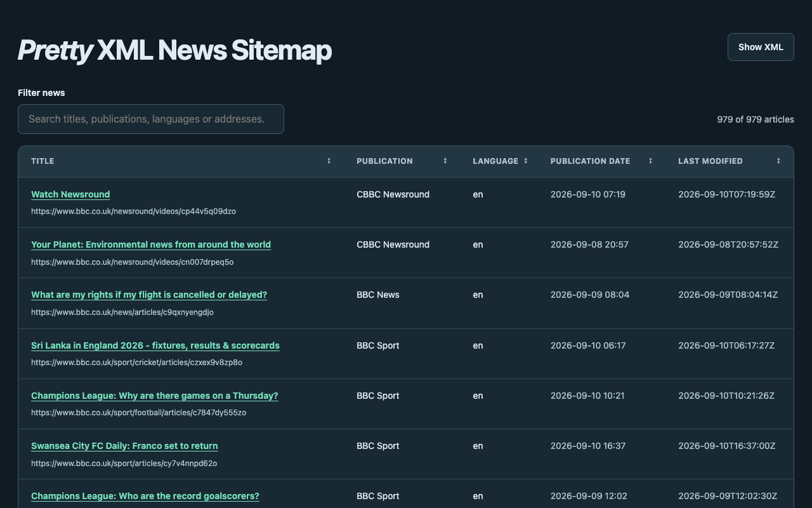The height and width of the screenshot is (508, 812).
Task: Click CBBC Newsround in Watch Newsround row
Action: click(393, 194)
